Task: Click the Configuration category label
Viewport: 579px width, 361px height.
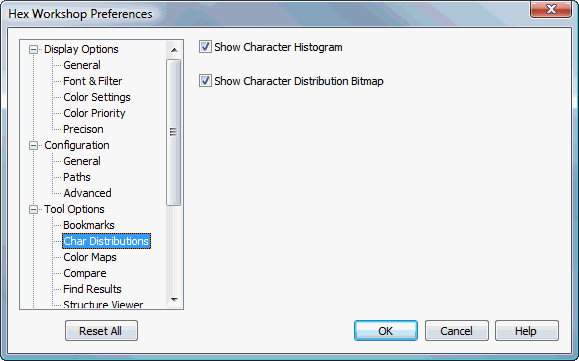Action: pyautogui.click(x=77, y=145)
